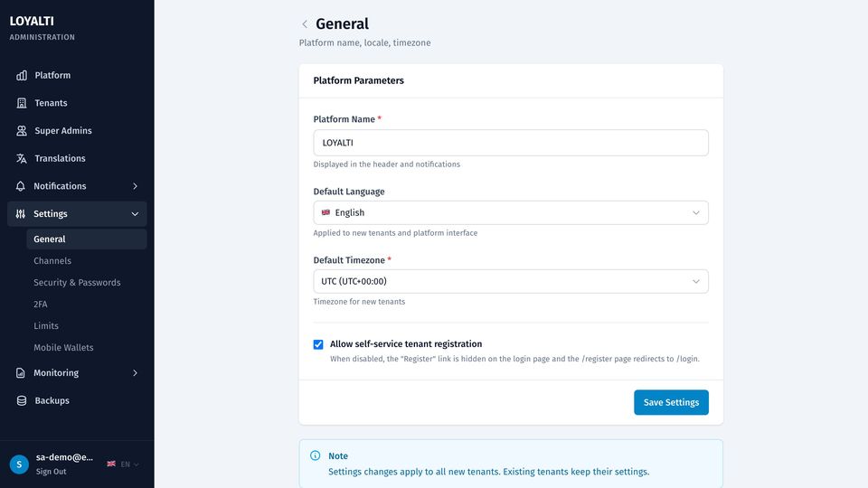The width and height of the screenshot is (868, 488).
Task: Open the Default Timezone dropdown
Action: coord(510,281)
